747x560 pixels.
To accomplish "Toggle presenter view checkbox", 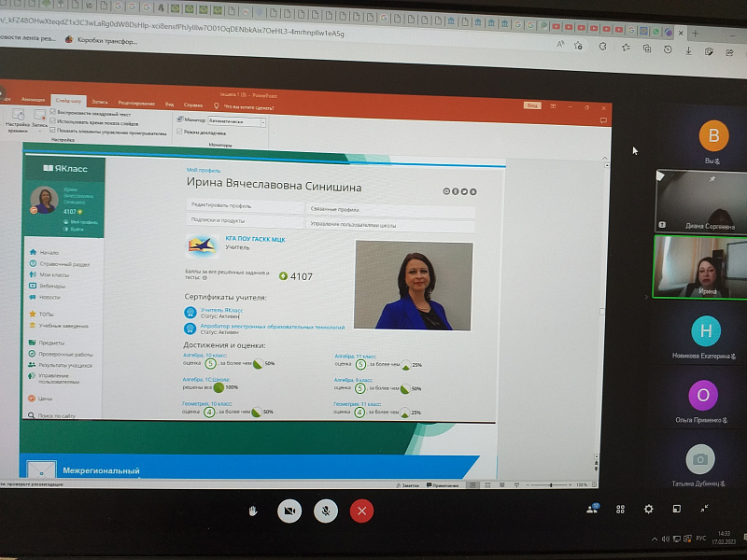I will (179, 132).
